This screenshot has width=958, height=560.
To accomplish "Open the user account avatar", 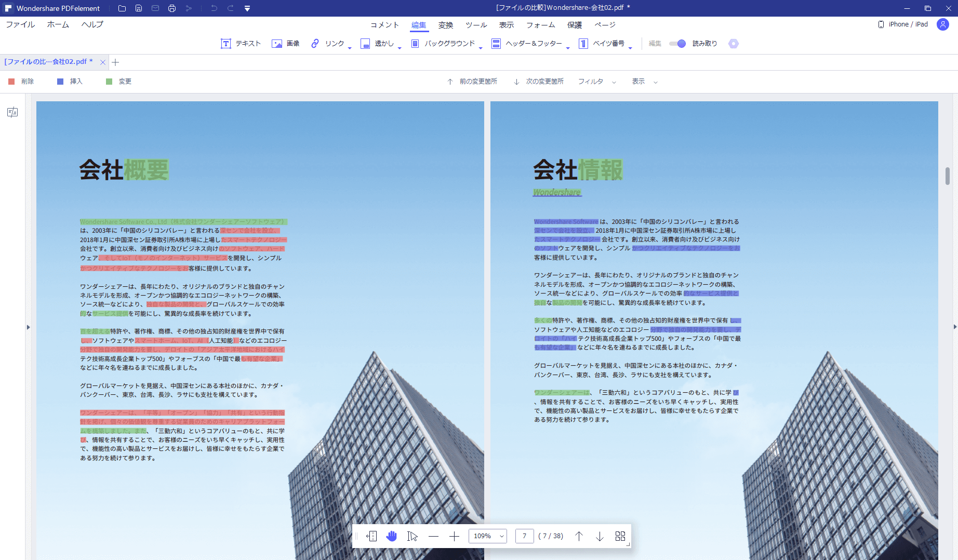I will click(943, 24).
